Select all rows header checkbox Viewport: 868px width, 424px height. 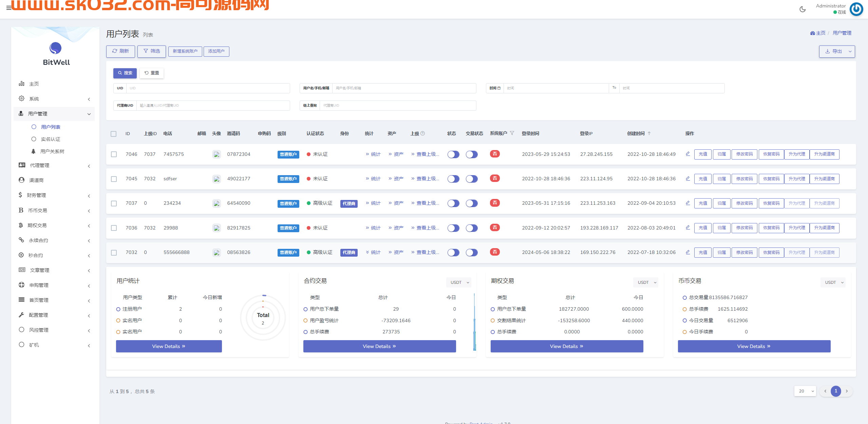[x=114, y=134]
